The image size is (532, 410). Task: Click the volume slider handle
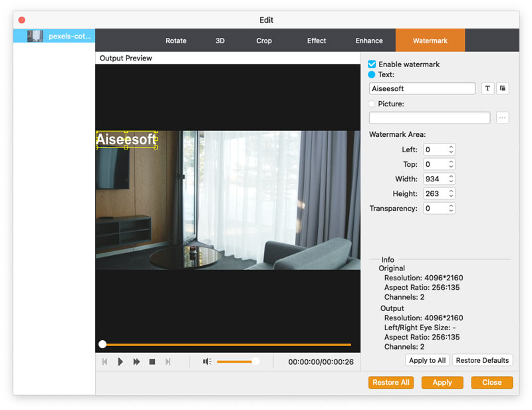[x=255, y=361]
